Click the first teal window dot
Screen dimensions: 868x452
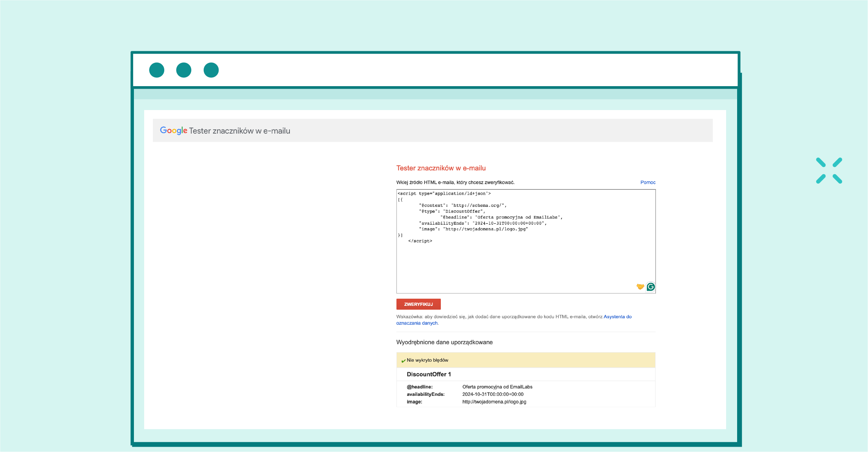point(157,70)
